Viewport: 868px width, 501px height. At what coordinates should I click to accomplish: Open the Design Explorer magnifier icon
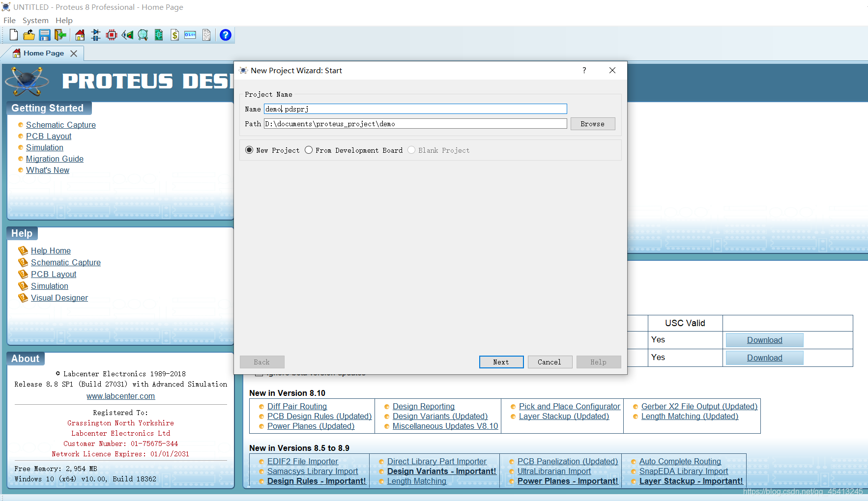143,35
